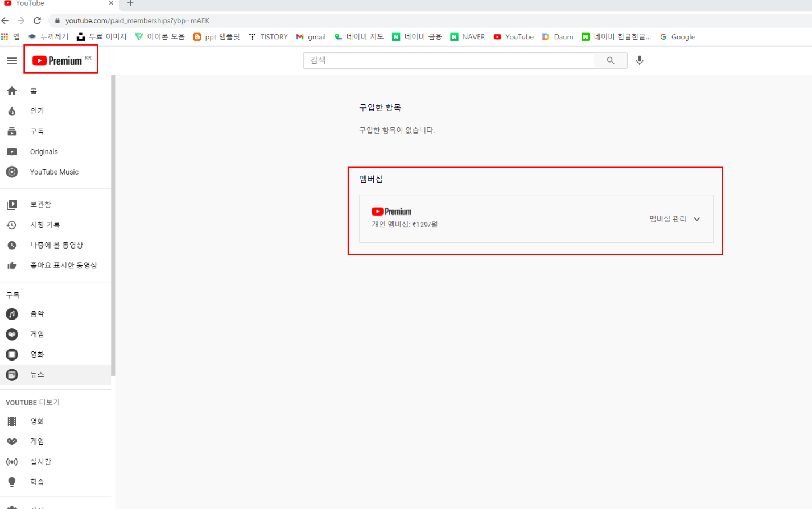Open the gmail bookmark
The height and width of the screenshot is (509, 812).
point(311,36)
